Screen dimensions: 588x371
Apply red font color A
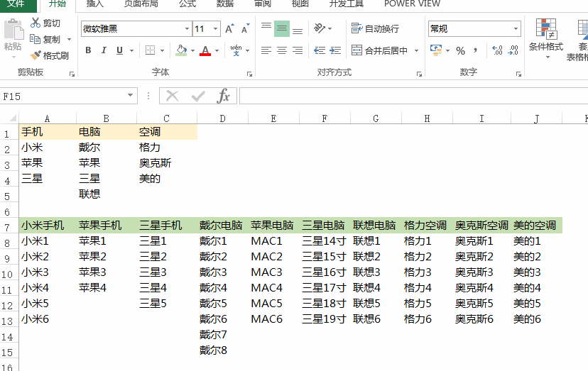tap(205, 50)
